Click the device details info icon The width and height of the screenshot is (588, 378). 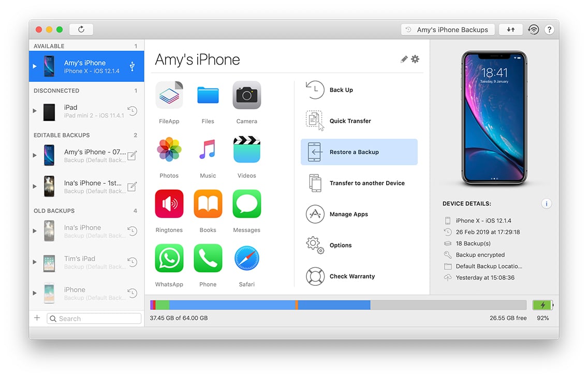pos(547,203)
